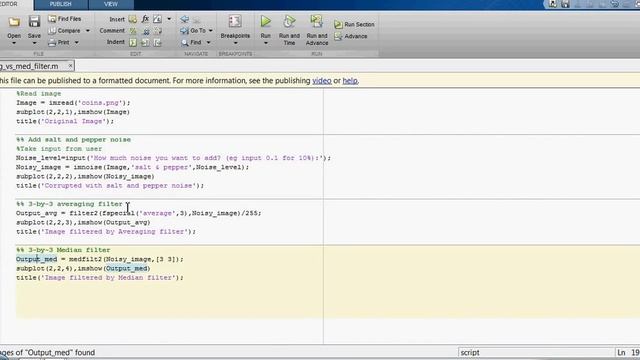This screenshot has width=640, height=360.
Task: Click the Advance button
Action: tap(351, 36)
